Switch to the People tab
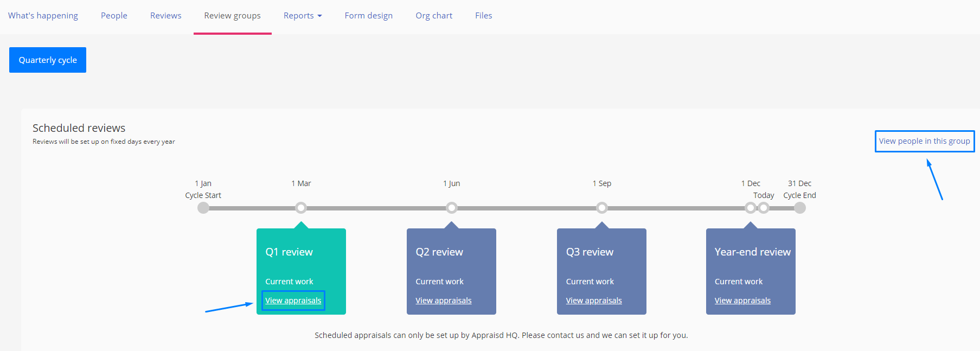Image resolution: width=980 pixels, height=351 pixels. [114, 16]
